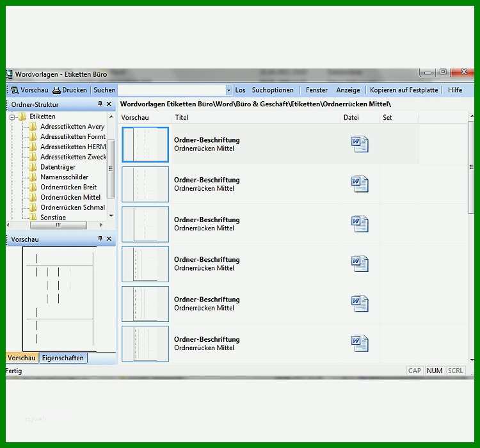Switch to the Vorschau bottom tab
Viewport: 480px width, 448px height.
click(x=22, y=358)
